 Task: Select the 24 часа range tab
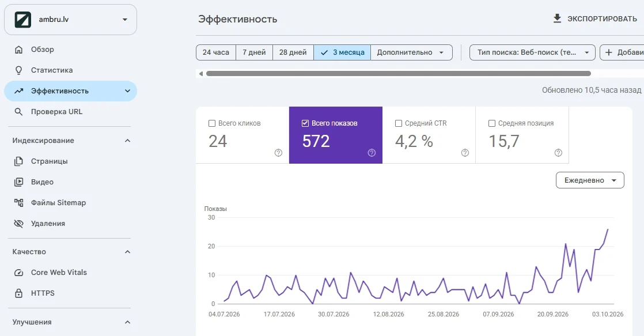(216, 52)
